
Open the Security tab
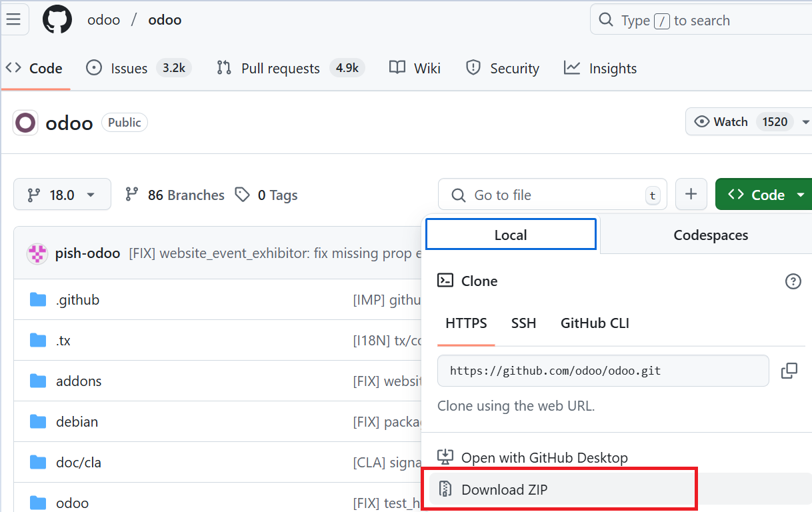coord(503,68)
